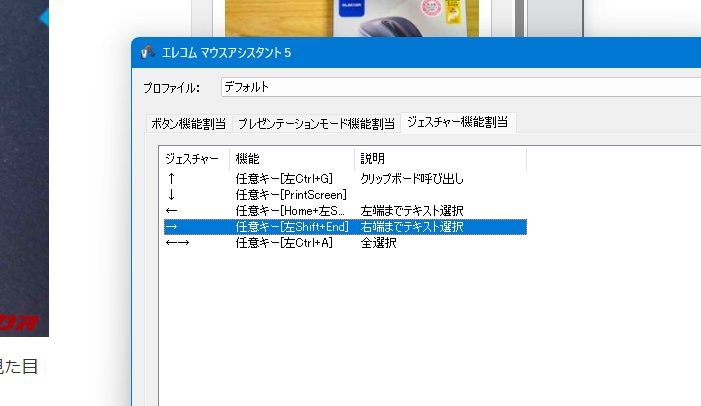Switch to the ボタン機能割当 tab

tap(188, 123)
